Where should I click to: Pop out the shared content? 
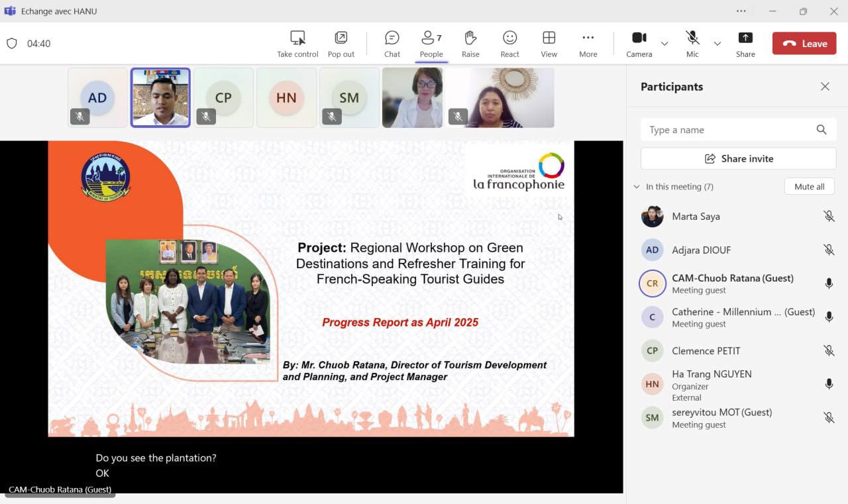pos(341,44)
